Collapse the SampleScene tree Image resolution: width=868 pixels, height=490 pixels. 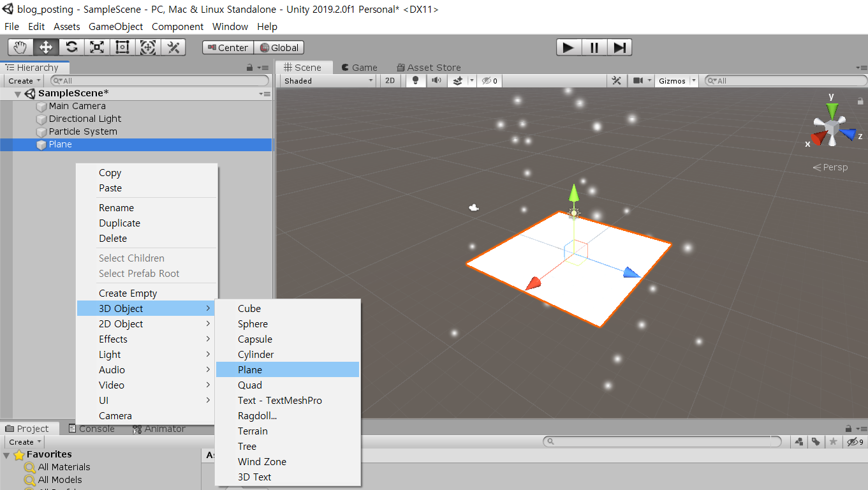coord(17,94)
